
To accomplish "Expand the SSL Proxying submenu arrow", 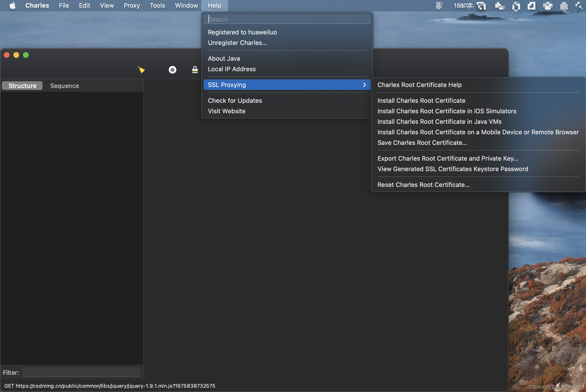I will [x=364, y=85].
